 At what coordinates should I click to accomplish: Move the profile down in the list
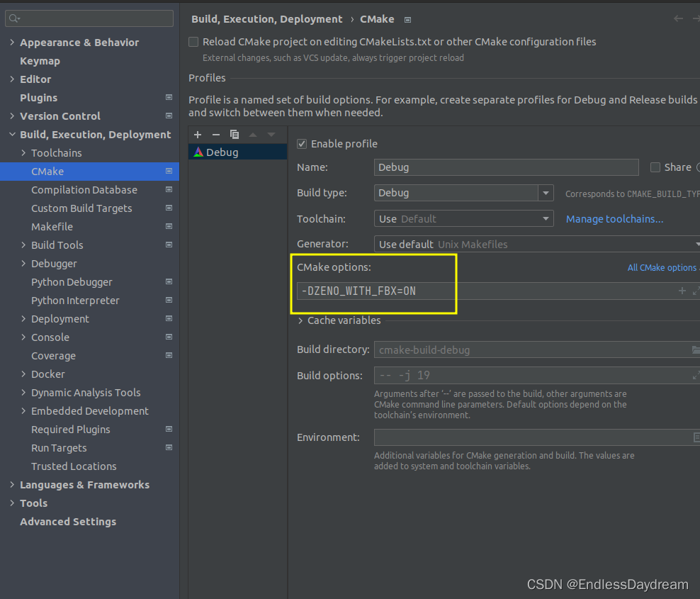click(271, 135)
